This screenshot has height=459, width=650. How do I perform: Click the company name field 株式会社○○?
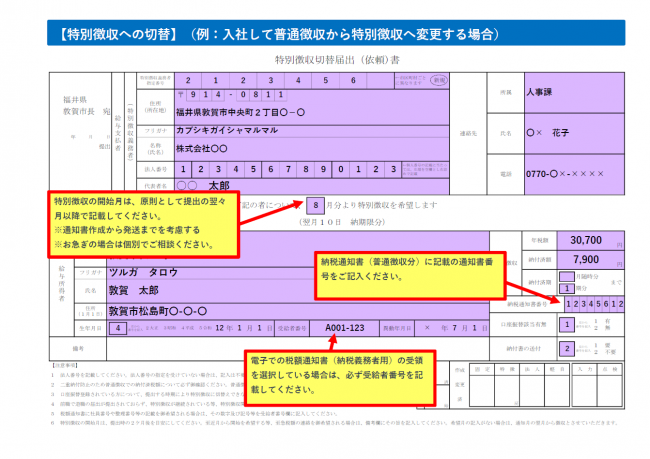pyautogui.click(x=312, y=149)
